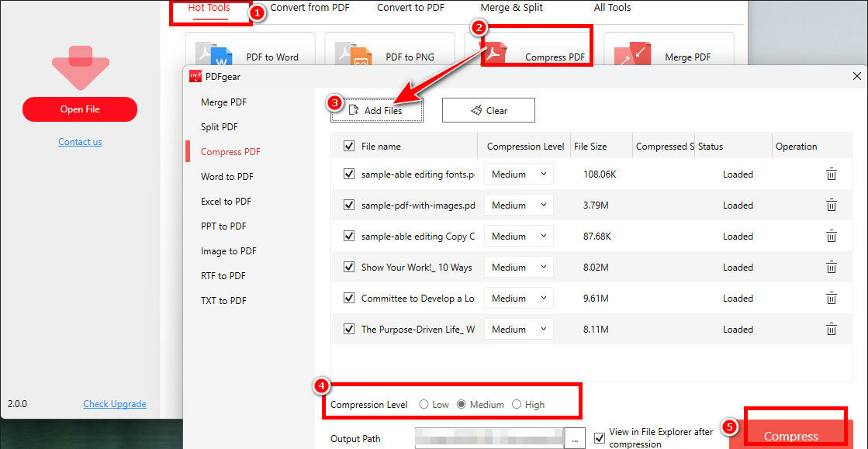Viewport: 868px width, 449px height.
Task: Click file size 9.61M cell
Action: point(597,299)
